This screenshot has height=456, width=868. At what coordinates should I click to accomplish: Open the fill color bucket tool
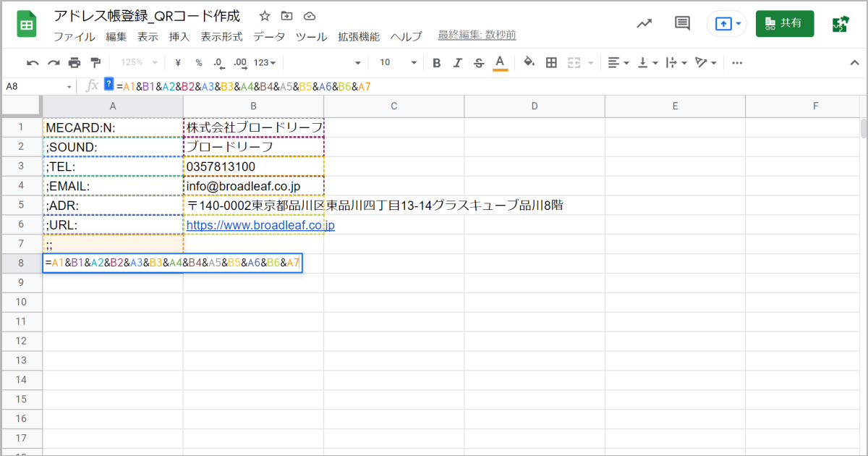[529, 63]
